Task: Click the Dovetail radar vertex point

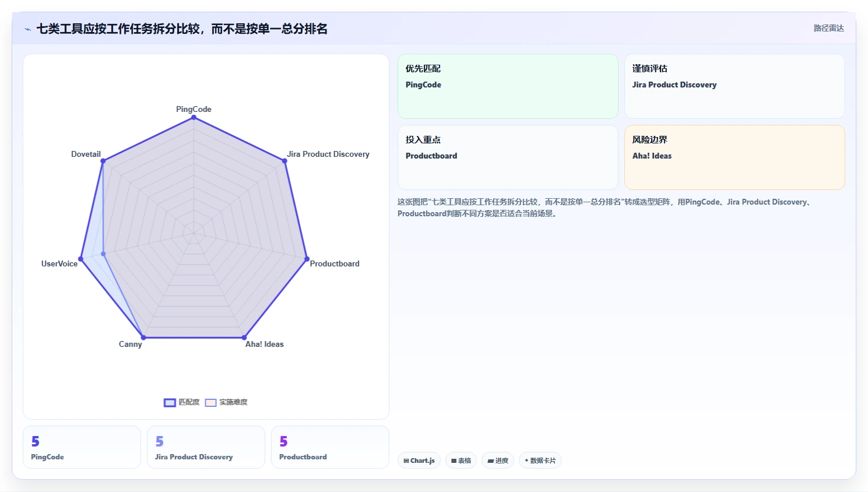Action: 103,161
